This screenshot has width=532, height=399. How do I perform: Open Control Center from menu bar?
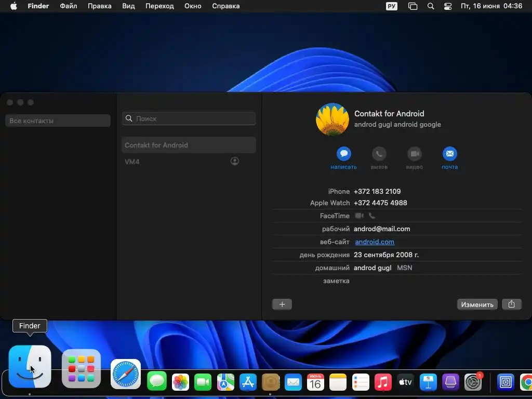pos(447,6)
